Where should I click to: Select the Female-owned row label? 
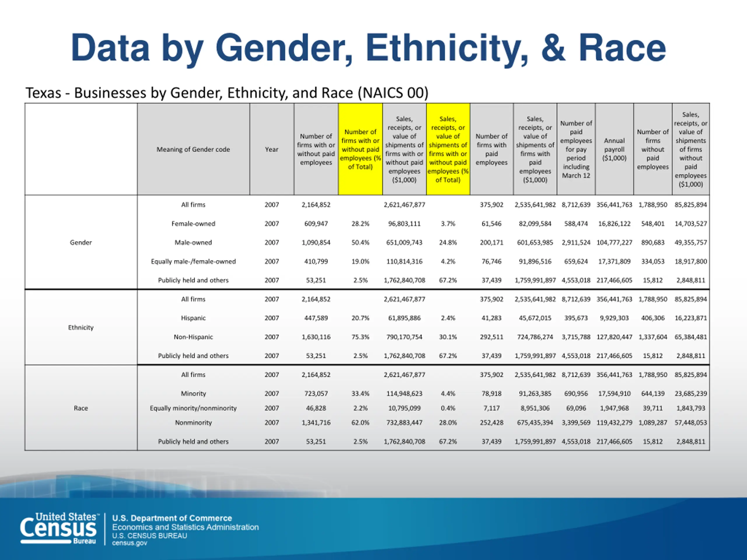click(193, 223)
